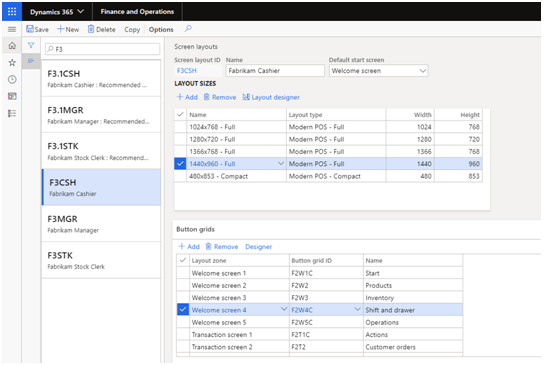Click the F3 filter search box
Screen dimensions: 546x365
102,49
